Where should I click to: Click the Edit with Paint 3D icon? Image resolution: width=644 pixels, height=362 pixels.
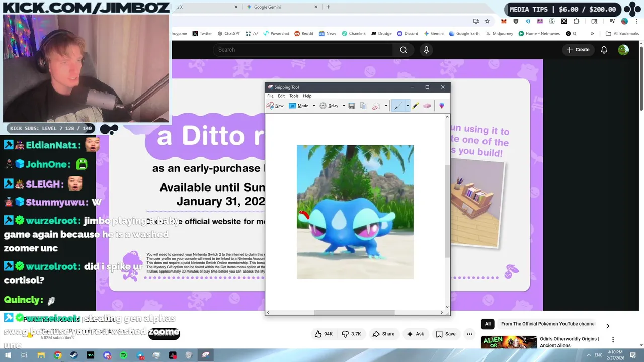(442, 106)
